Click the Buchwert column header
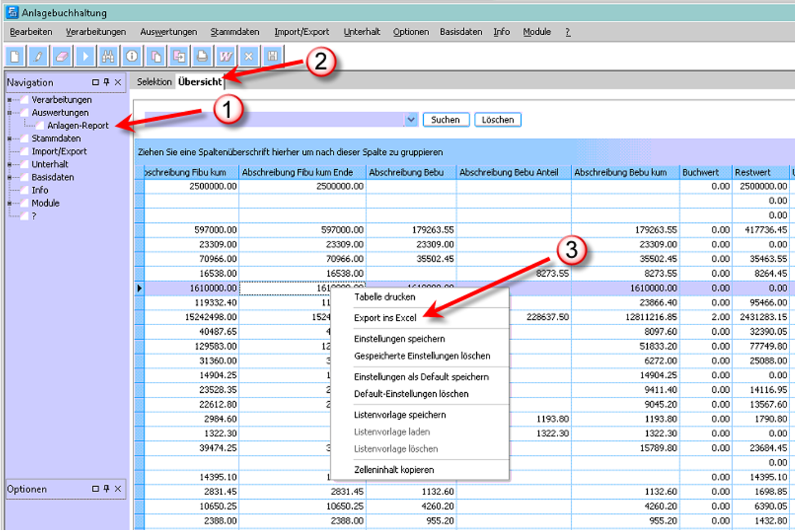796x532 pixels. point(706,173)
